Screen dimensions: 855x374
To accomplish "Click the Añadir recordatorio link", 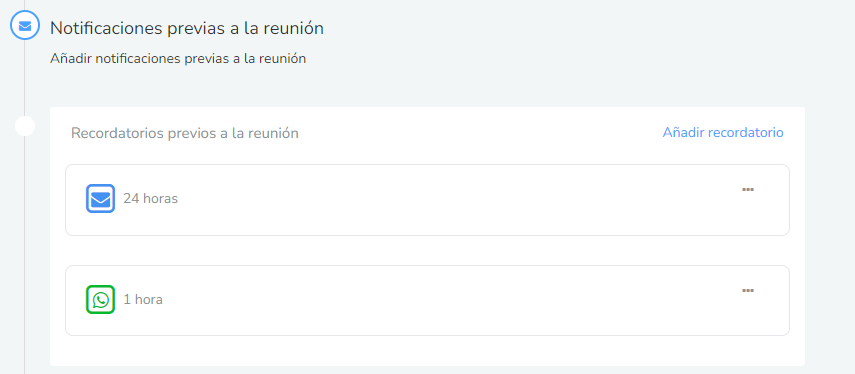I will pyautogui.click(x=723, y=132).
